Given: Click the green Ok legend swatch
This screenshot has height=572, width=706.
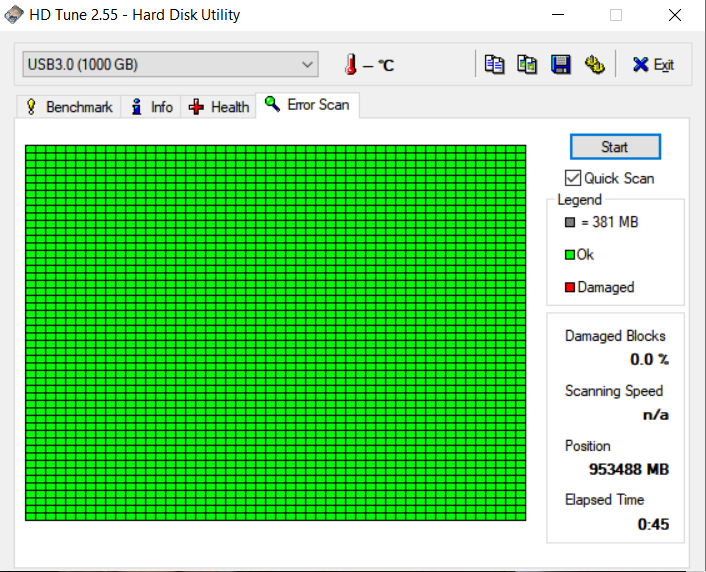Looking at the screenshot, I should [570, 255].
